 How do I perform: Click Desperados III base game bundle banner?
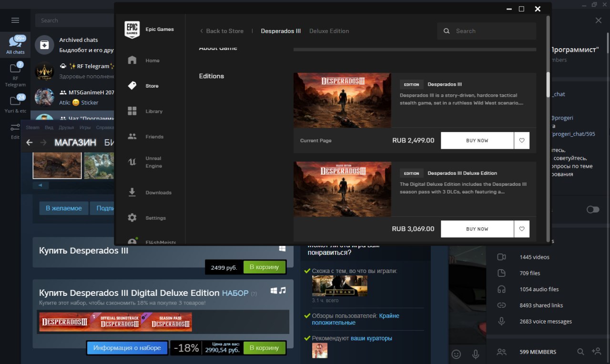point(65,322)
